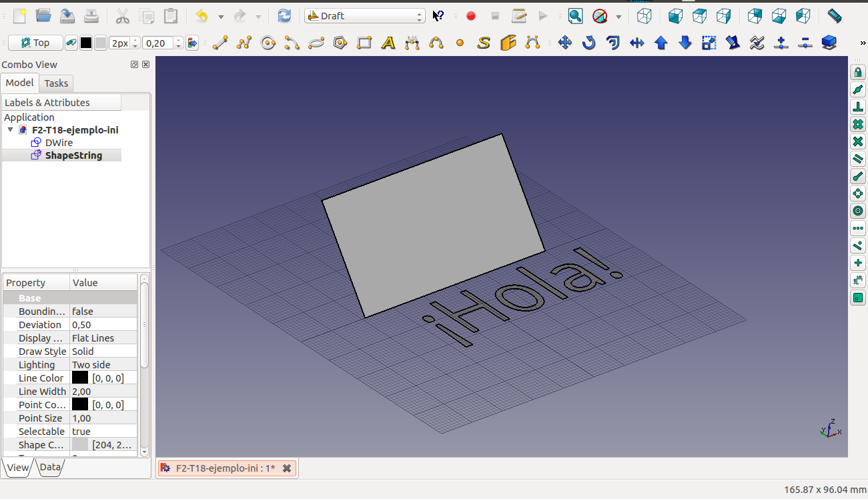Click the Top working plane button
The height and width of the screenshot is (499, 868).
35,43
